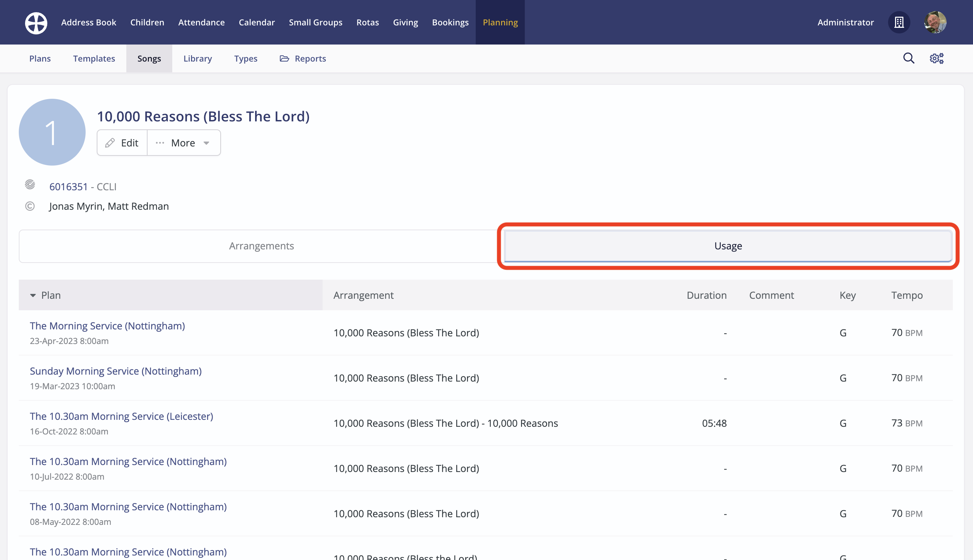Click the building site selector icon
Screen dimensions: 973x560
899,23
